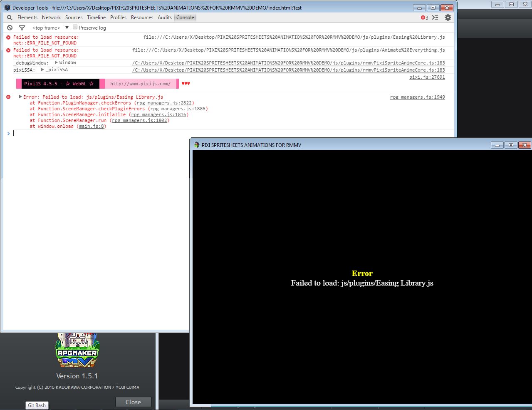Expand the Window object in _debugWindow row
Screen dimensions: 532x410
click(56, 62)
